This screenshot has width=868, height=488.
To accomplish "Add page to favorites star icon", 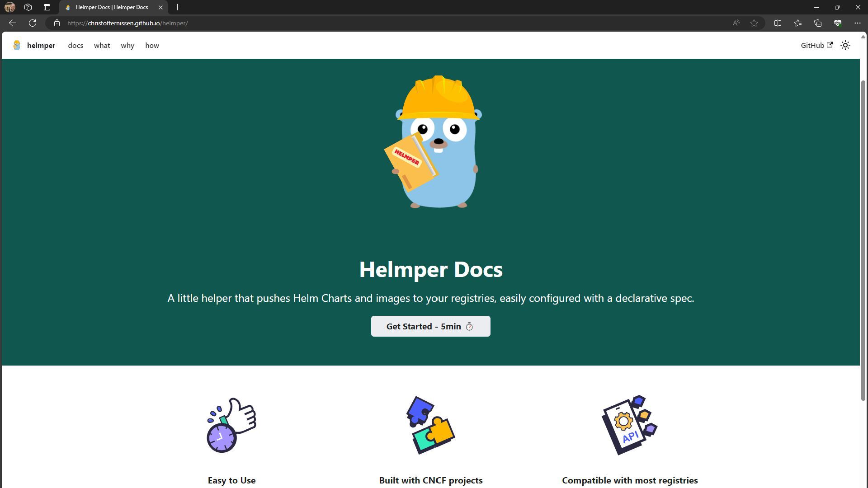I will [754, 23].
